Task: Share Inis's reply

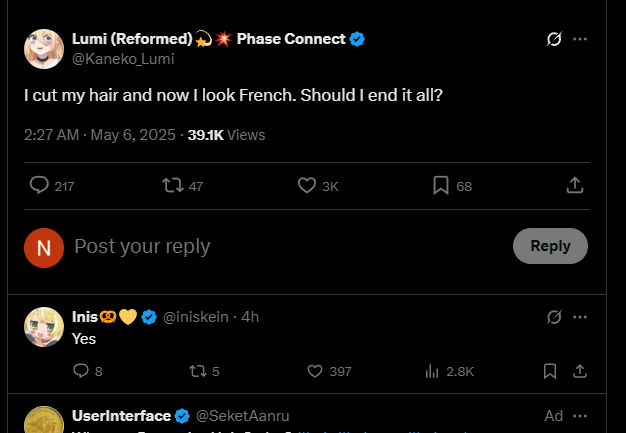Action: click(579, 371)
